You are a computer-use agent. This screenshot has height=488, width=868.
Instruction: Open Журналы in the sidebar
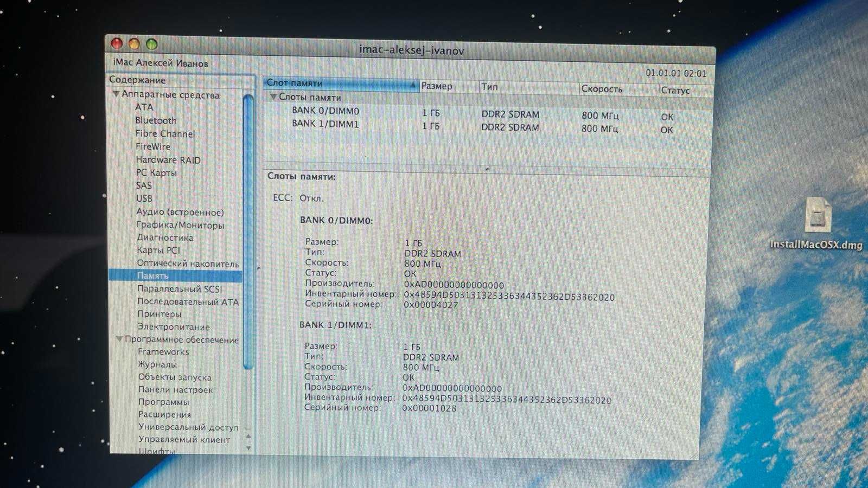click(157, 364)
